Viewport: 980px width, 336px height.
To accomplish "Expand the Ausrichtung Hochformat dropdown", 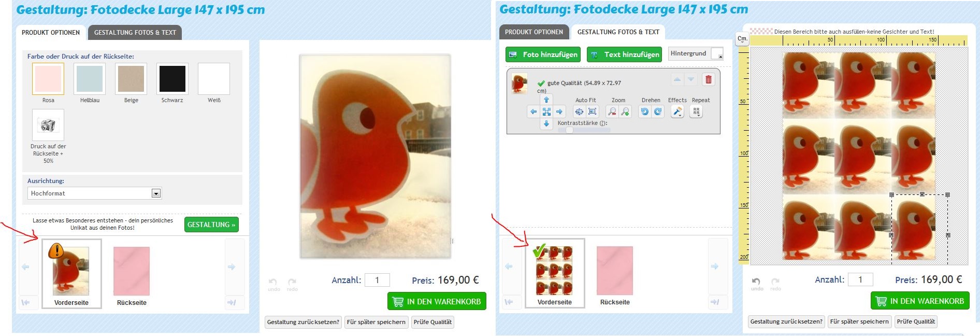I will click(x=94, y=193).
